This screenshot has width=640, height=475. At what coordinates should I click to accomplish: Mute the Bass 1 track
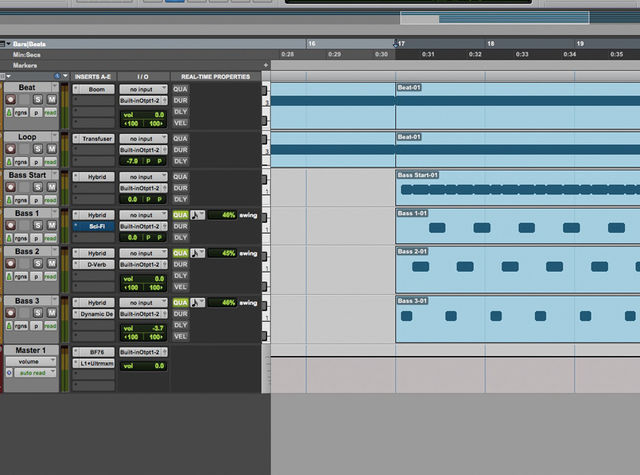pos(51,225)
